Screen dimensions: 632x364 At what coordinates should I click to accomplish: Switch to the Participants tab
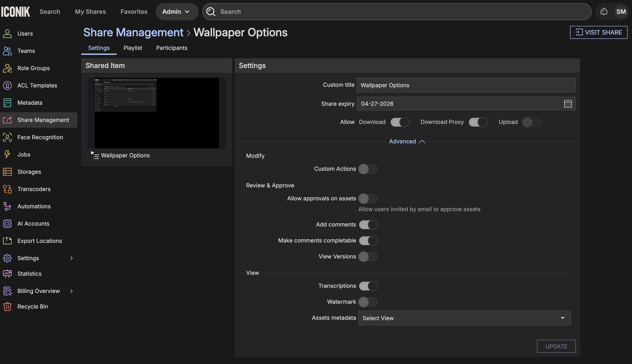click(x=171, y=48)
